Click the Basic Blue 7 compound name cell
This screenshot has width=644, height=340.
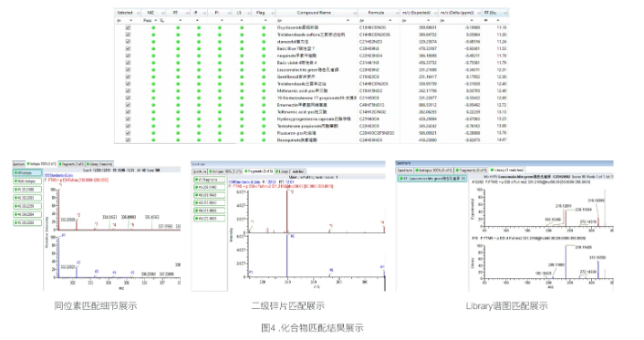point(296,48)
